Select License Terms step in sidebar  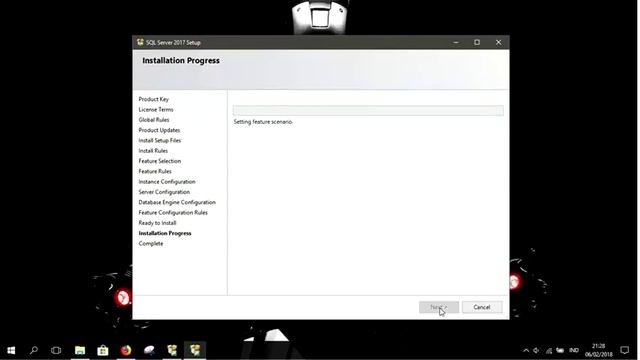[156, 109]
